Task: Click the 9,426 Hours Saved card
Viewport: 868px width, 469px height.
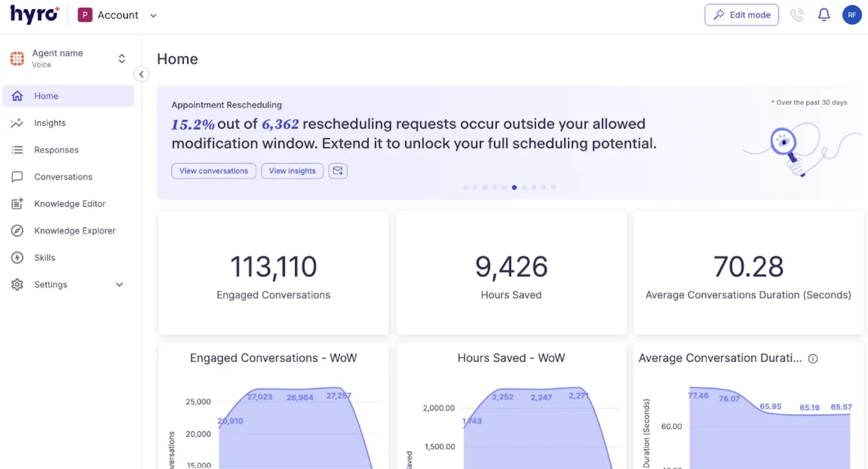Action: [511, 273]
